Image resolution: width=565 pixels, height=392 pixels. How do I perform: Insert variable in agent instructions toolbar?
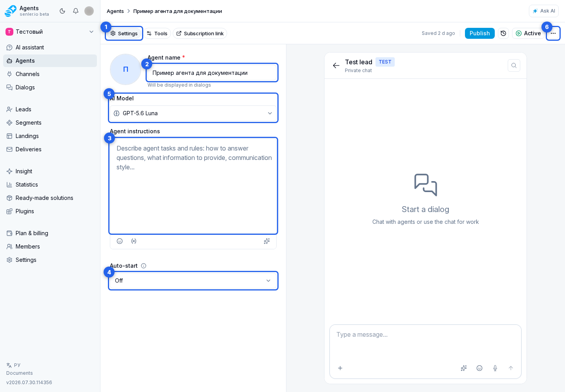[x=134, y=241]
